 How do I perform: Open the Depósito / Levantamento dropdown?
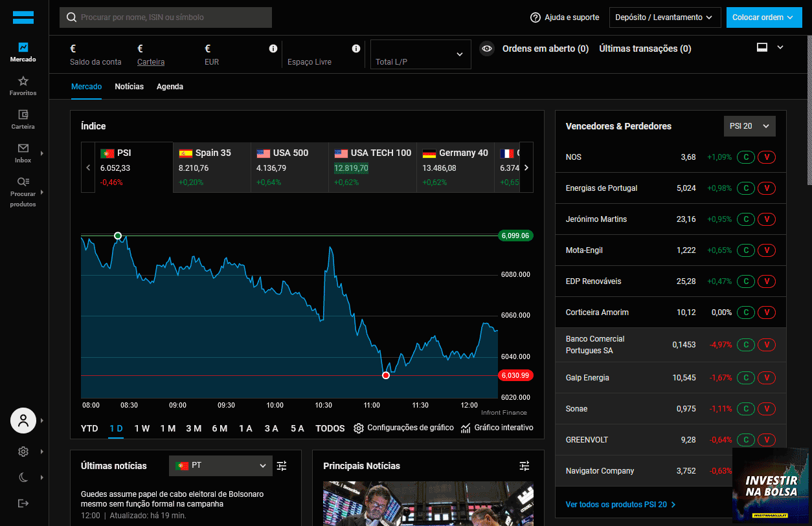[665, 17]
